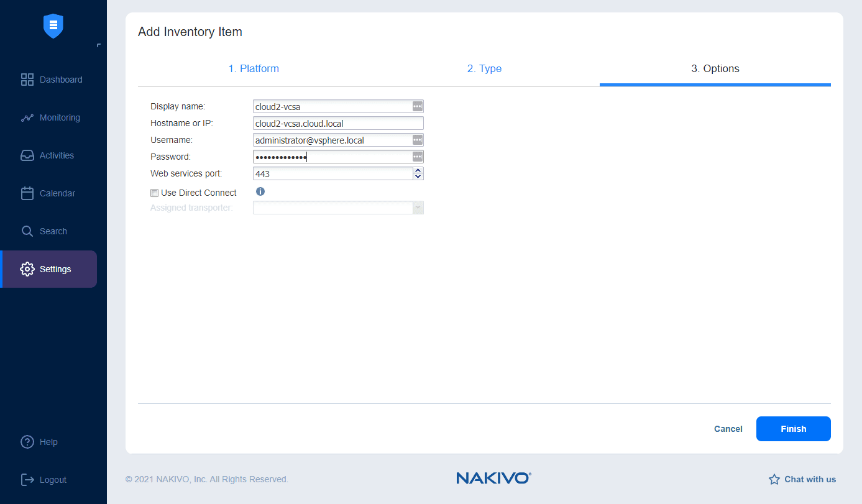Open Settings from the sidebar menu
The width and height of the screenshot is (862, 504).
(x=50, y=269)
